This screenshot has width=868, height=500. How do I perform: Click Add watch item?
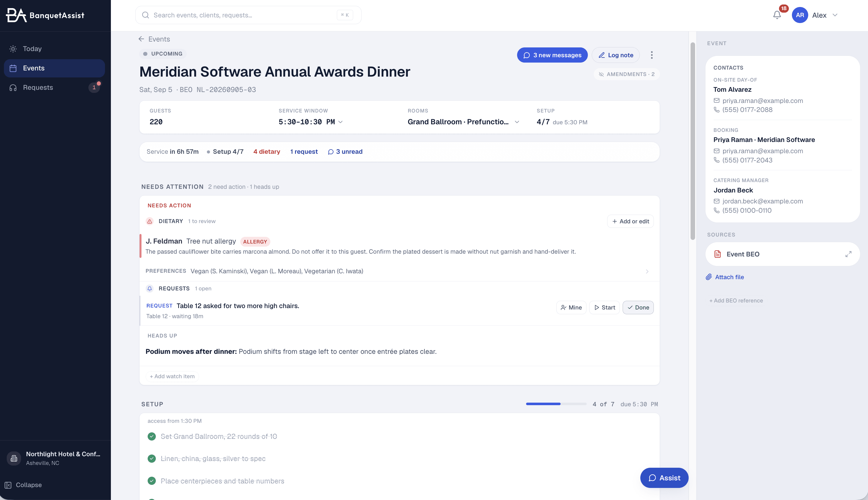[172, 376]
